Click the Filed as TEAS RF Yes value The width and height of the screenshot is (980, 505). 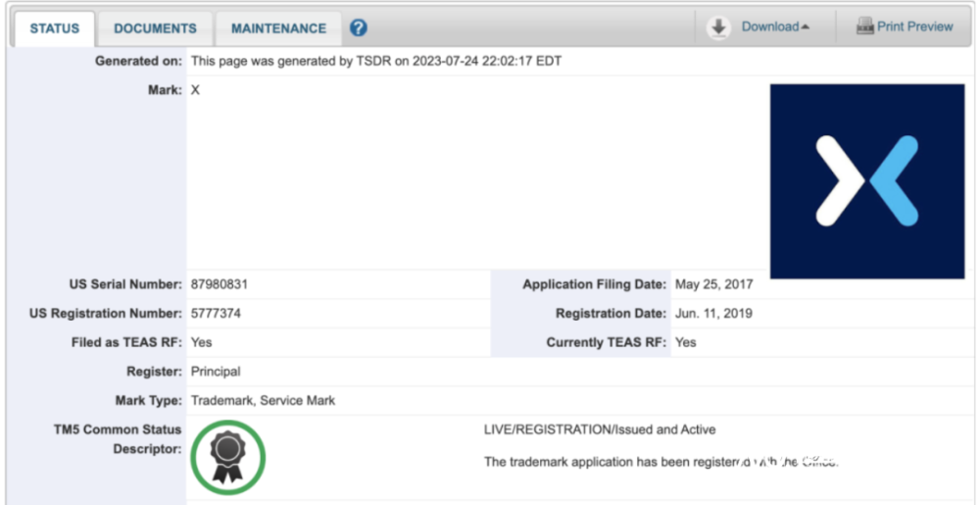201,342
